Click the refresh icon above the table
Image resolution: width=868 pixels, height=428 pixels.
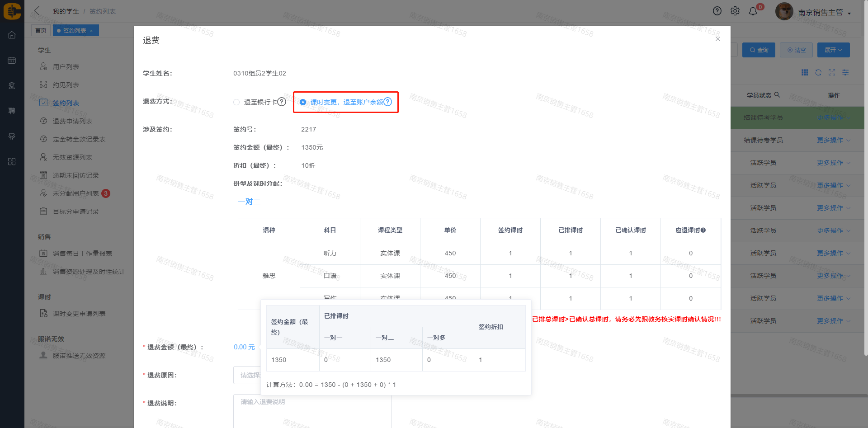tap(818, 73)
